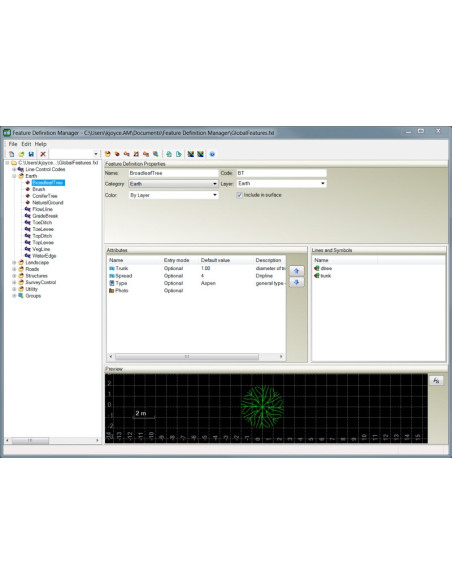Select the BroadleafTree feature in tree
Image resolution: width=452 pixels, height=584 pixels.
(x=48, y=182)
